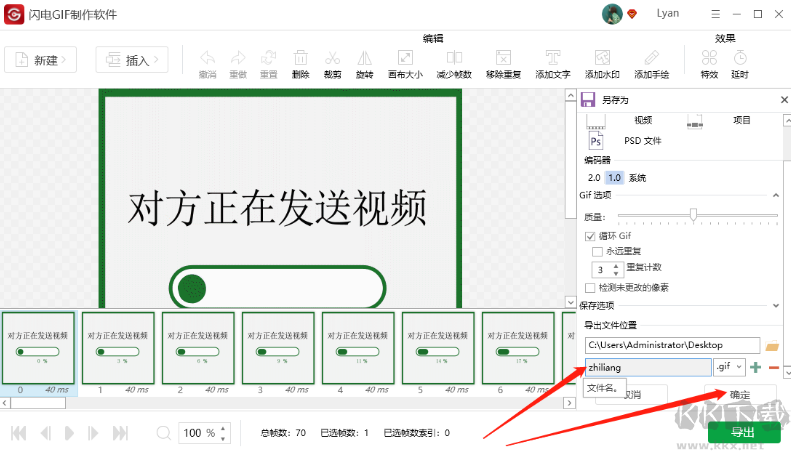Click the 确定 confirm button
The height and width of the screenshot is (452, 791).
740,395
